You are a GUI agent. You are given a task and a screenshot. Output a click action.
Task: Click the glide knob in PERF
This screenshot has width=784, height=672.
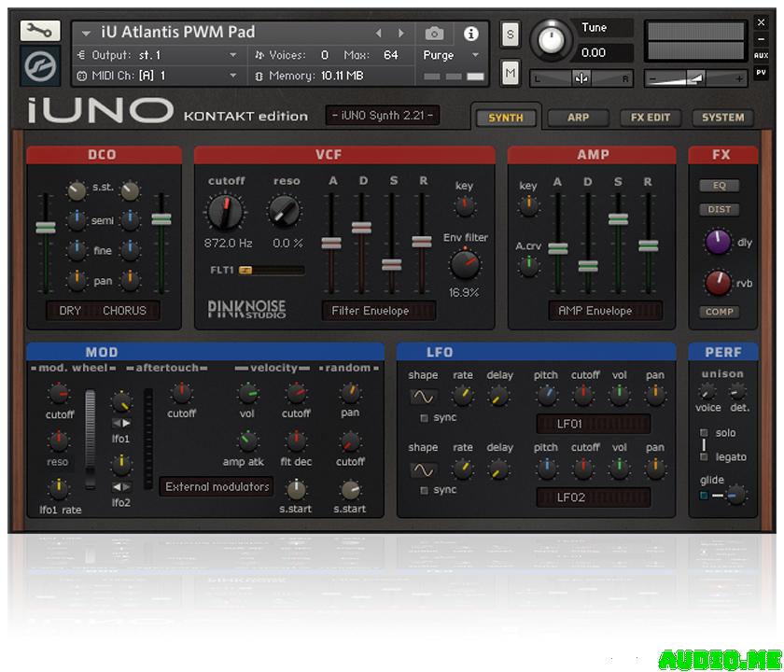pyautogui.click(x=736, y=496)
